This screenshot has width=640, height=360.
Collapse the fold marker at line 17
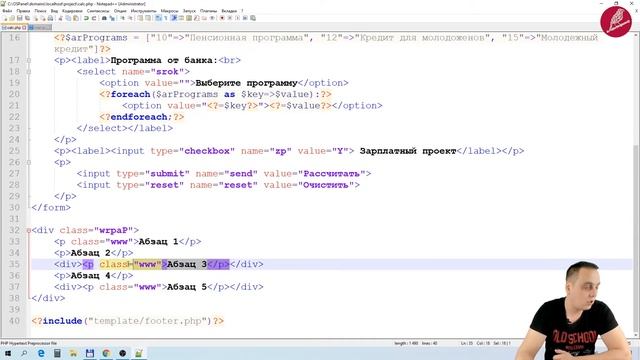click(29, 60)
